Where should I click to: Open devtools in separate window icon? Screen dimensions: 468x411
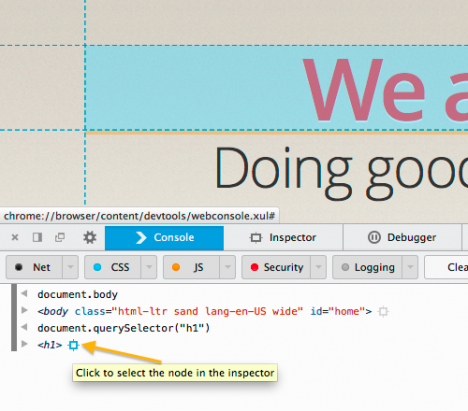coord(60,237)
